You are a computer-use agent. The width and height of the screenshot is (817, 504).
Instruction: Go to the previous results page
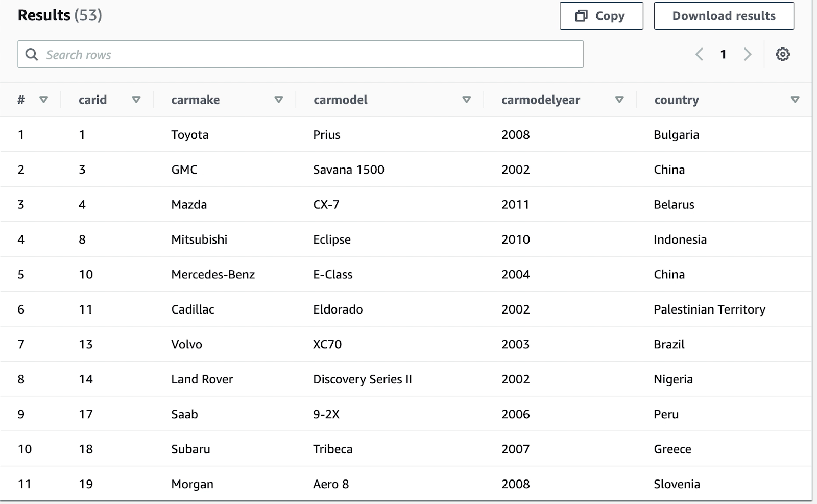(699, 54)
